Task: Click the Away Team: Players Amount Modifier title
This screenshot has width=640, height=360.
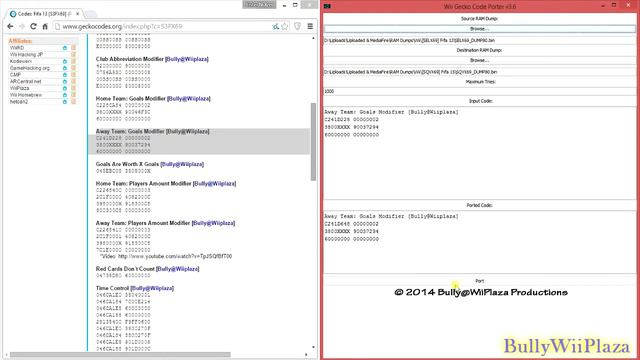Action: tap(143, 223)
